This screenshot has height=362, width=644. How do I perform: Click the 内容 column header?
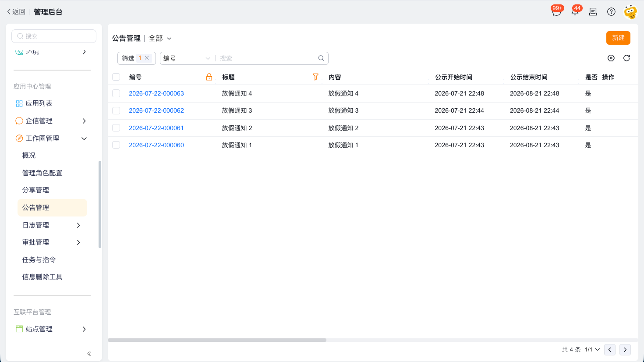(x=335, y=77)
